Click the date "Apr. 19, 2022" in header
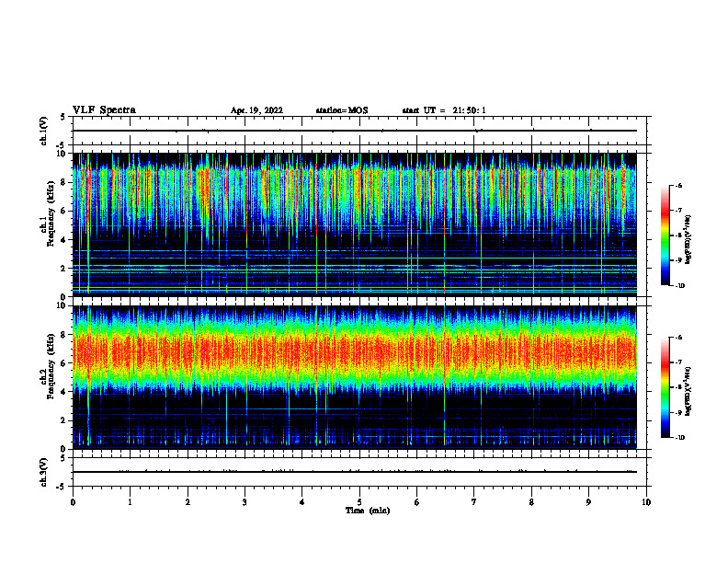 (256, 110)
